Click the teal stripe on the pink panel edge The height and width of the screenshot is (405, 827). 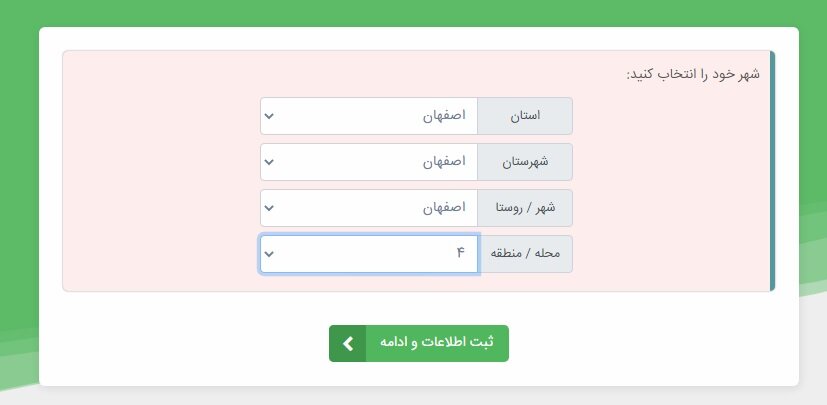click(x=772, y=170)
